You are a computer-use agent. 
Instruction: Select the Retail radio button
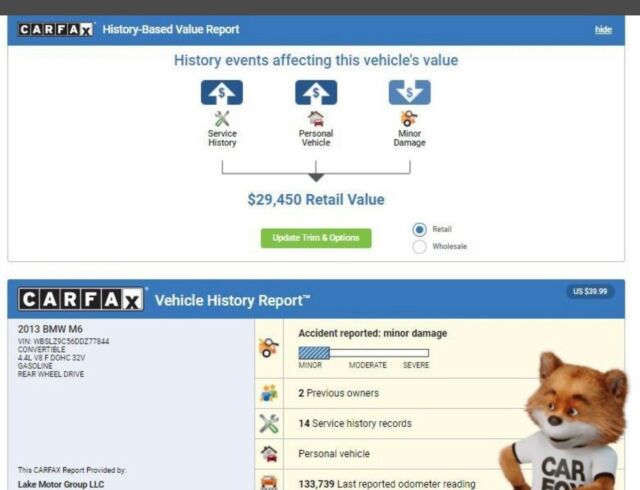[x=419, y=229]
